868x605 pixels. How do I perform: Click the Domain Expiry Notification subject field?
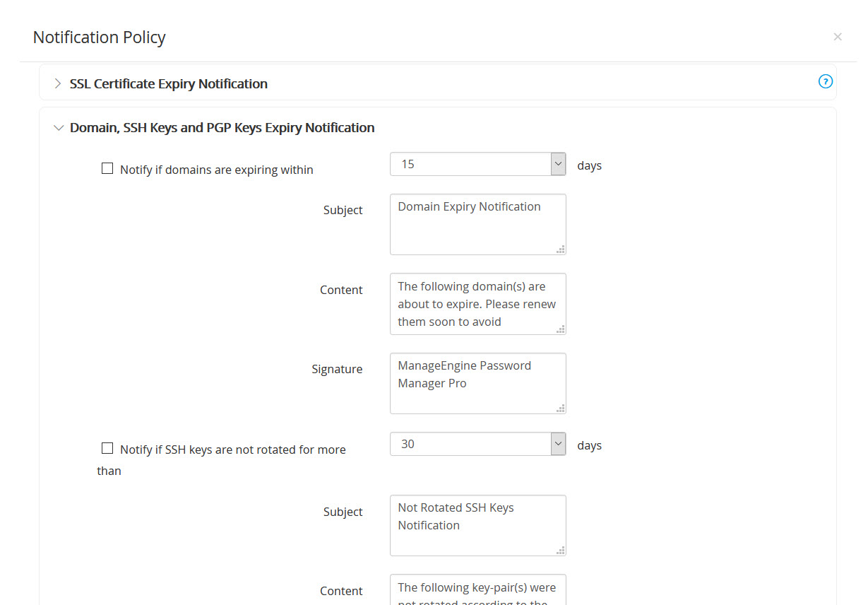click(477, 223)
